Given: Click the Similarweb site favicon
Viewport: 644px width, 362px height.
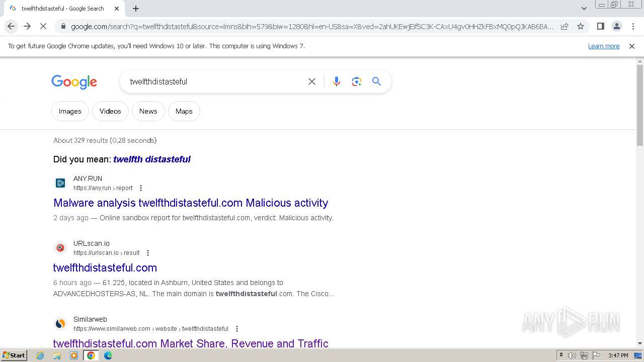Looking at the screenshot, I should point(60,324).
